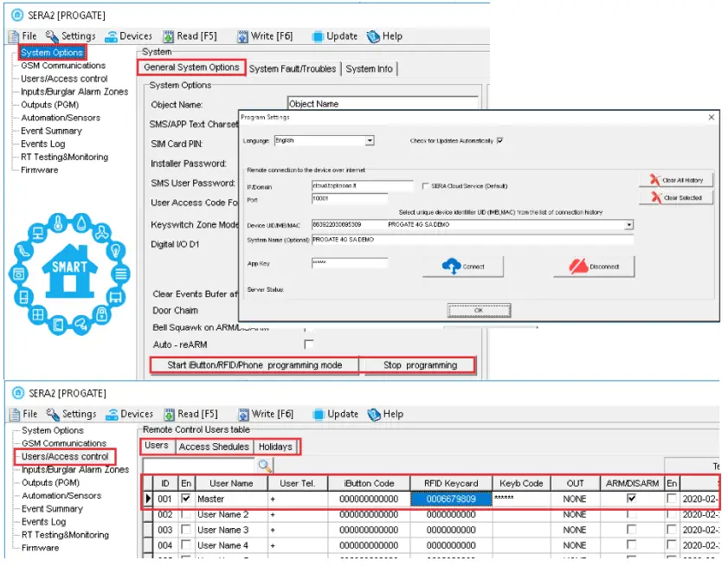Screen dimensions: 728x567
Task: Open the Language dropdown
Action: (370, 140)
